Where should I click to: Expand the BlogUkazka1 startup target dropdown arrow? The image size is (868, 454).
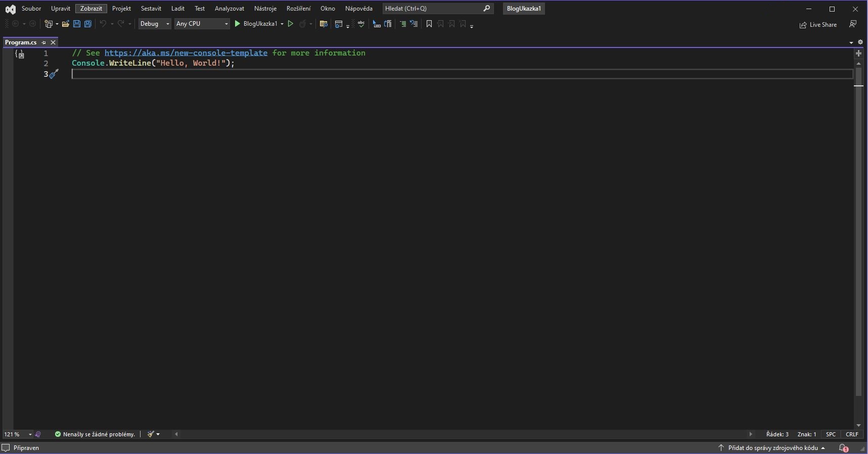click(x=282, y=24)
